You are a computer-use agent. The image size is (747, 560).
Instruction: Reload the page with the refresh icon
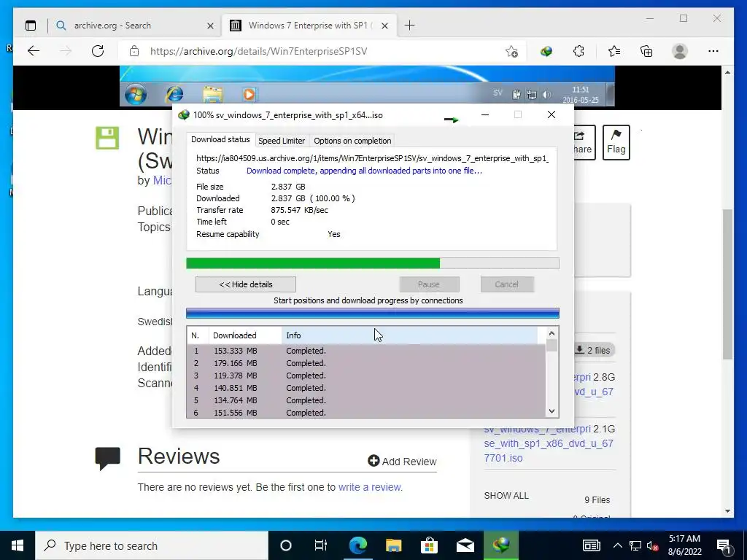coord(98,51)
